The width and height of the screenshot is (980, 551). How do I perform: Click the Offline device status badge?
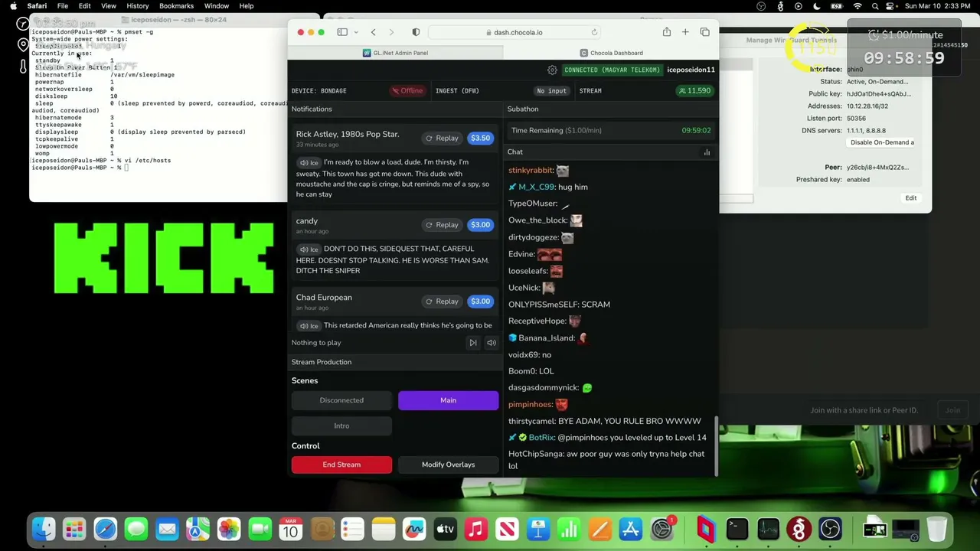tap(407, 91)
